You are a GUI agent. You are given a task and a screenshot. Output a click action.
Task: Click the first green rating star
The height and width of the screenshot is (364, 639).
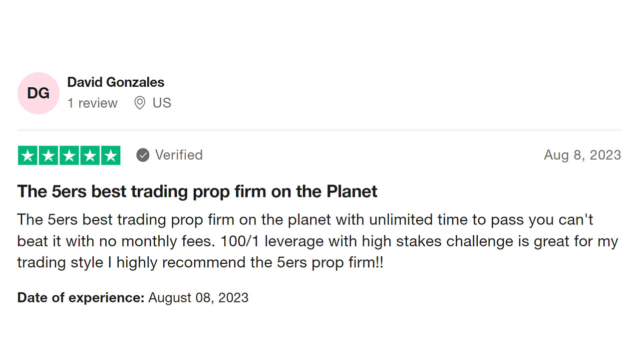click(28, 156)
